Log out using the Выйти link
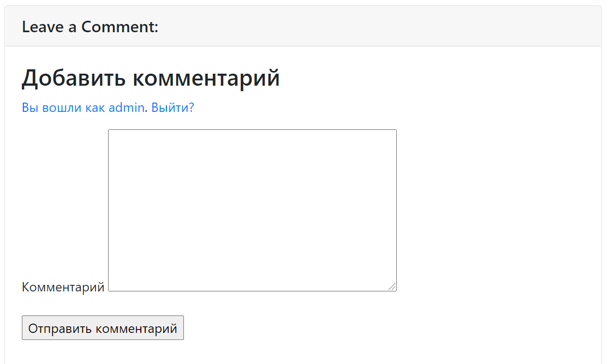Viewport: 608px width, 364px height. pos(172,108)
